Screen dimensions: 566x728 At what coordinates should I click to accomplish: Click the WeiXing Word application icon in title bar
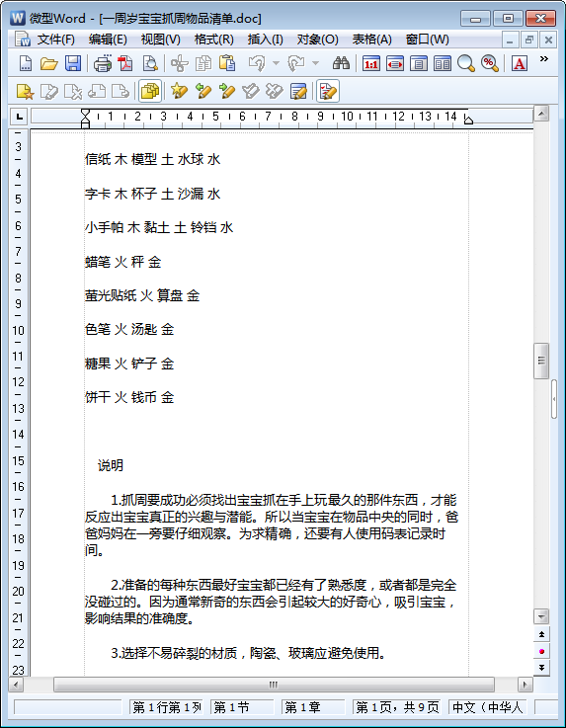coord(18,19)
